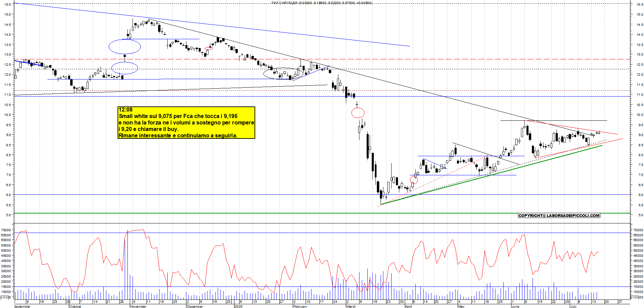Click the FIAT CHRYSLER chart title
The height and width of the screenshot is (308, 644).
tap(322, 3)
